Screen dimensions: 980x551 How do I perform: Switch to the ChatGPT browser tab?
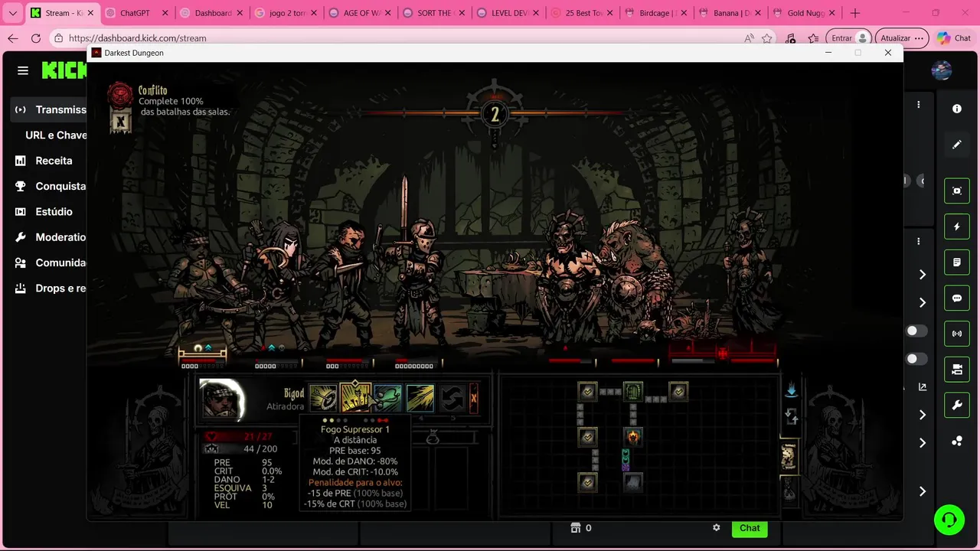coord(136,13)
